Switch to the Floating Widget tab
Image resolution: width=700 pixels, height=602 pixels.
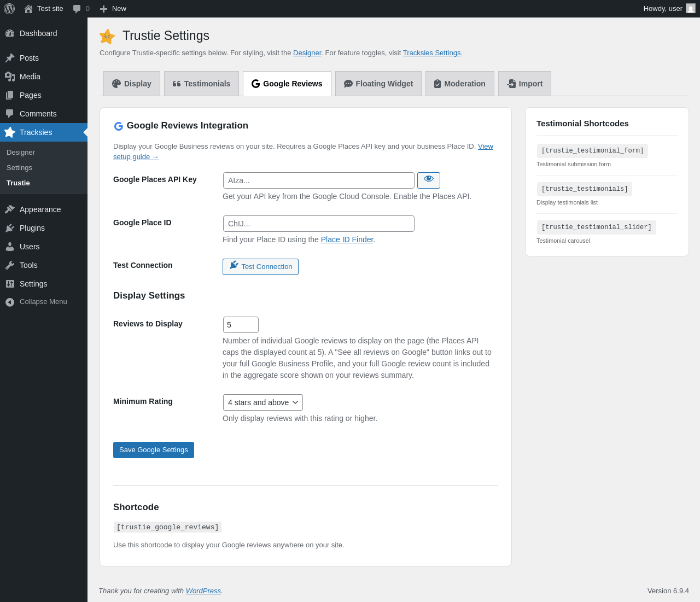(x=378, y=84)
